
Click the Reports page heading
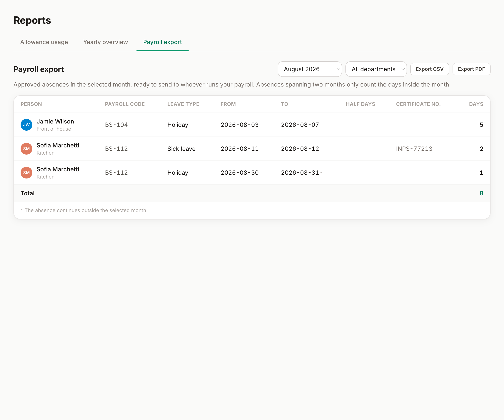click(32, 20)
